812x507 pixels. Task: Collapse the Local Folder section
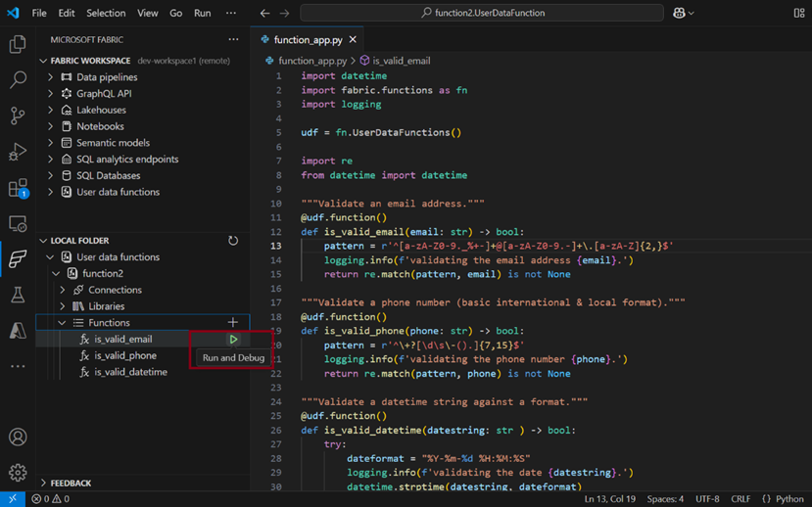click(43, 241)
